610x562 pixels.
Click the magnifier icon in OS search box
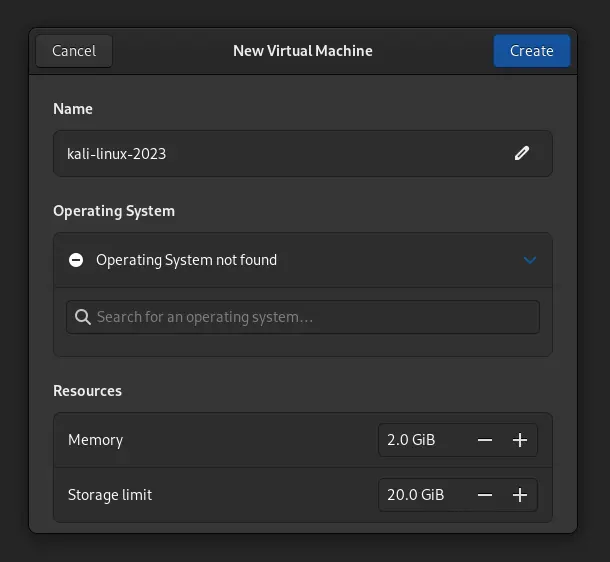click(x=83, y=317)
